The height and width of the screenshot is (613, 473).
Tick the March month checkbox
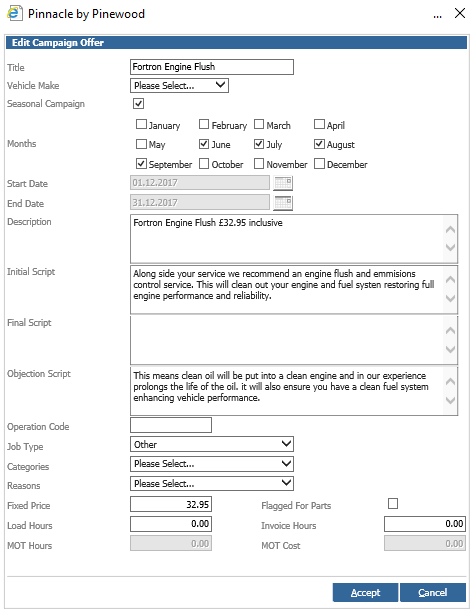pos(259,124)
